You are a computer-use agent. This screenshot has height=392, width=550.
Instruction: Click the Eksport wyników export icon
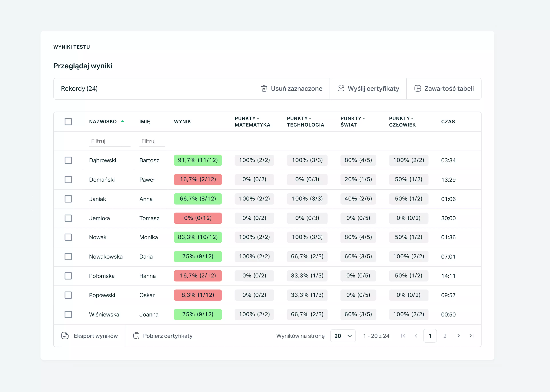point(65,336)
